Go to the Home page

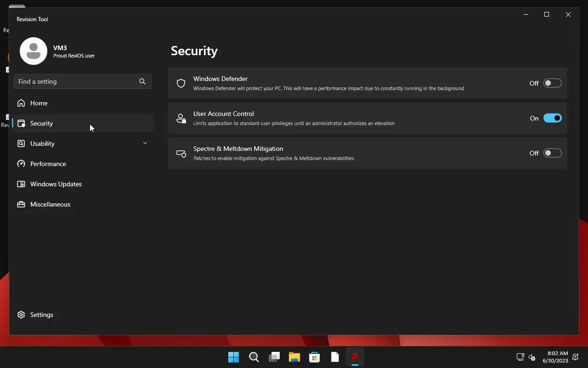(83, 103)
